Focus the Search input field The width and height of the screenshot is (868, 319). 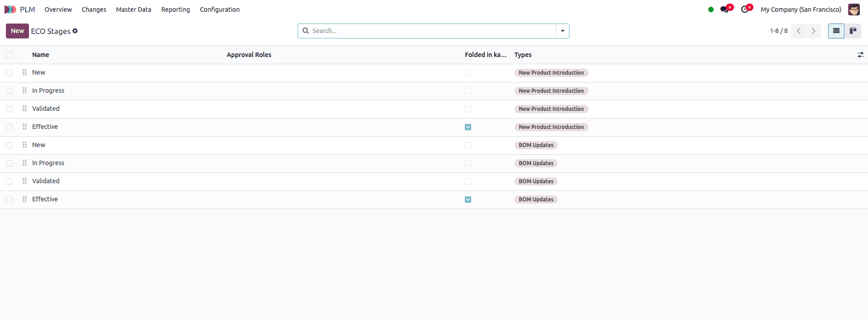click(433, 31)
